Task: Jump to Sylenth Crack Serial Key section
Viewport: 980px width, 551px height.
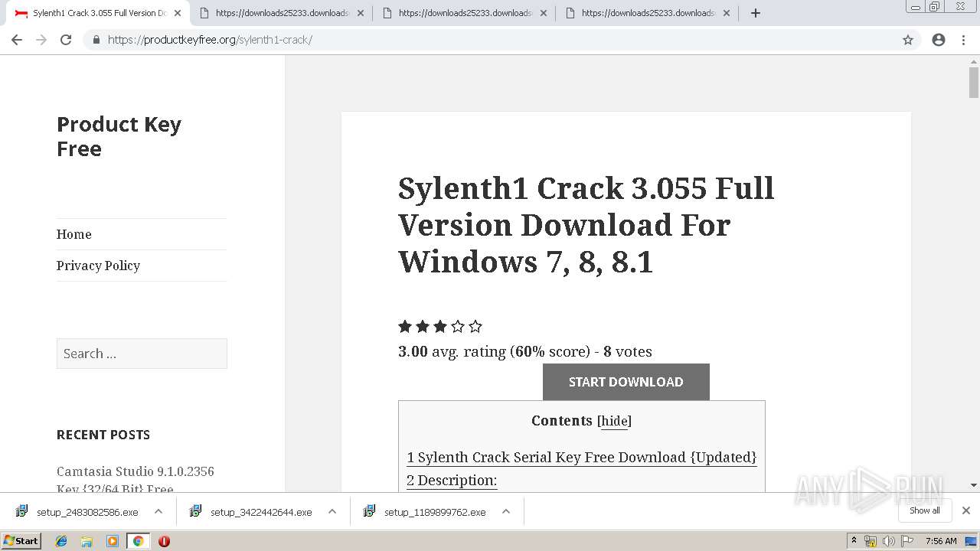Action: coord(582,457)
